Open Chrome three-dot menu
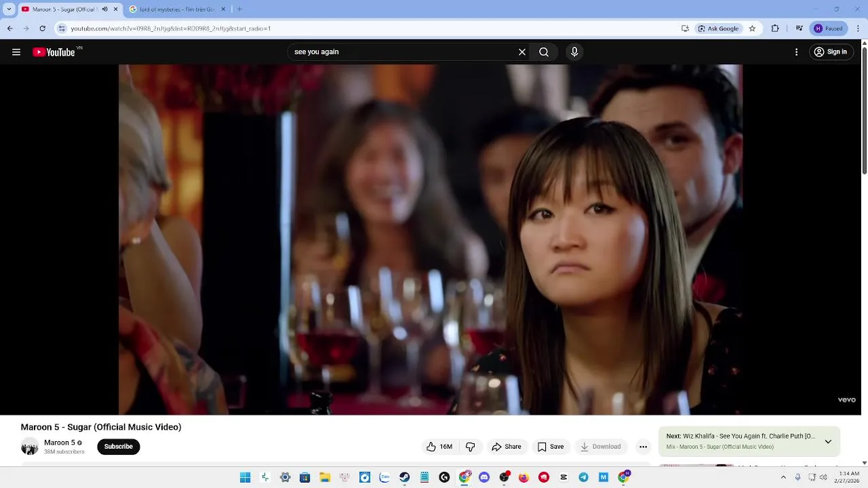The height and width of the screenshot is (488, 868). tap(859, 28)
